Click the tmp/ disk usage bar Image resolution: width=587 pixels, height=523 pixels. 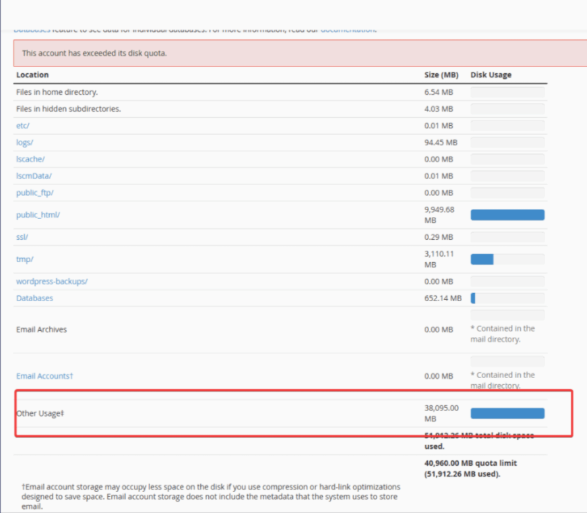click(x=507, y=259)
